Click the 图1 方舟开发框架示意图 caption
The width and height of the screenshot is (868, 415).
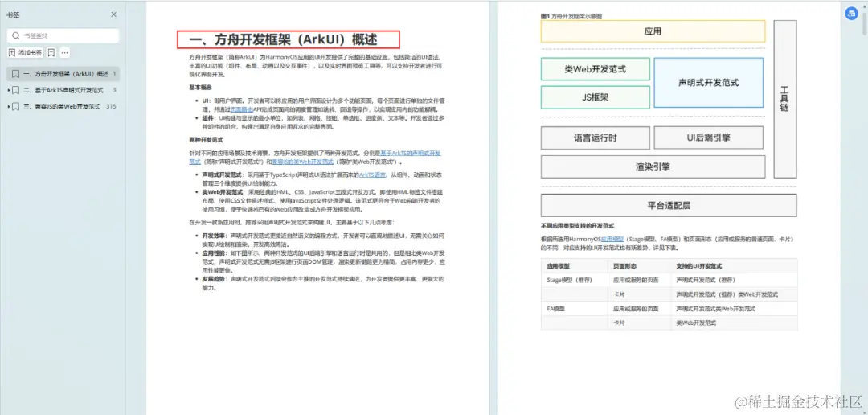pos(571,17)
